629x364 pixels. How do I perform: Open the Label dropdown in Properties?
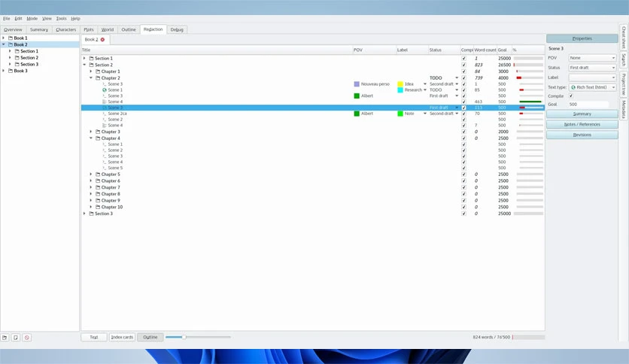point(592,77)
